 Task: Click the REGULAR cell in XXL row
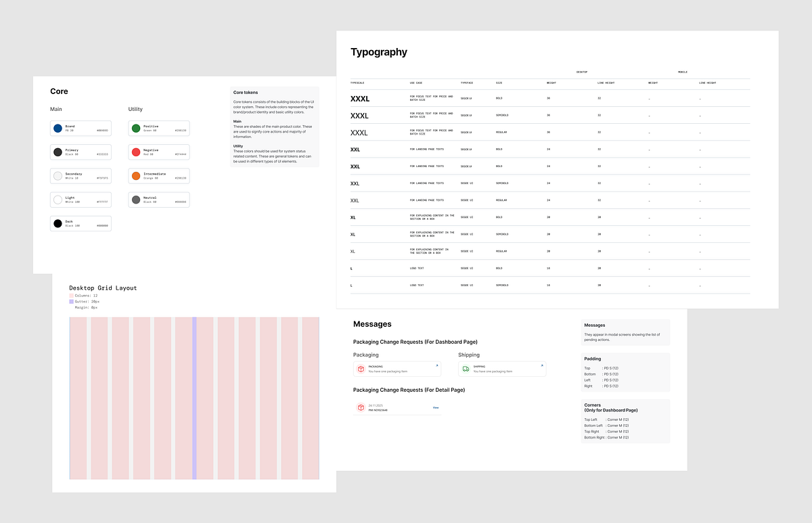[x=503, y=200]
